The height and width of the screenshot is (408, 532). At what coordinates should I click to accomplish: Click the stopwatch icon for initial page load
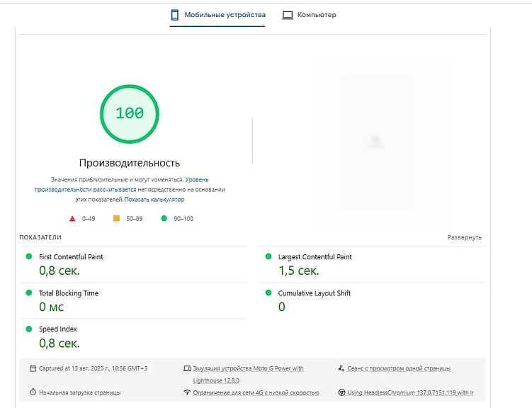33,392
